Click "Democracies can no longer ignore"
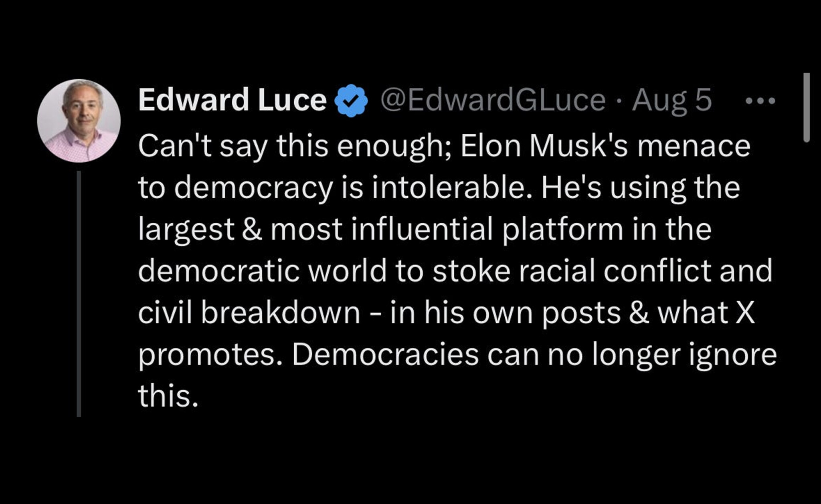This screenshot has width=821, height=504. (534, 355)
